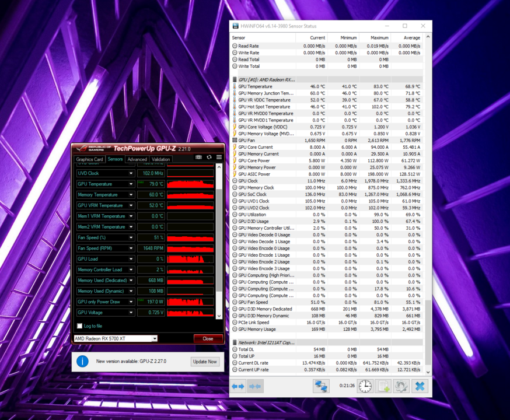Viewport: 510px width, 420px height.
Task: Open the Fan Speed (%) sensor dropdown
Action: [131, 237]
